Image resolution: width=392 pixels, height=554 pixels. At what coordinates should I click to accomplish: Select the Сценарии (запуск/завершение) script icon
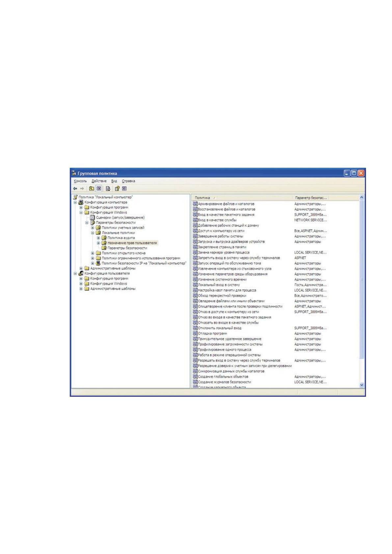point(92,217)
